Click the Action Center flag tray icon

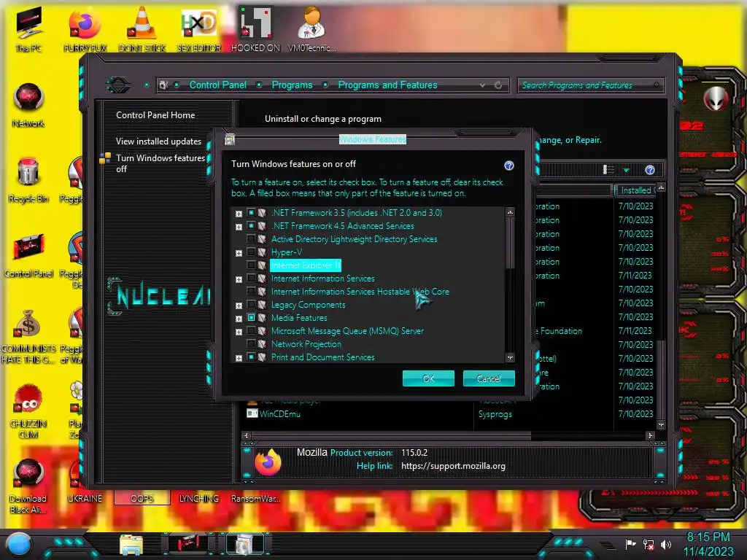pyautogui.click(x=630, y=544)
